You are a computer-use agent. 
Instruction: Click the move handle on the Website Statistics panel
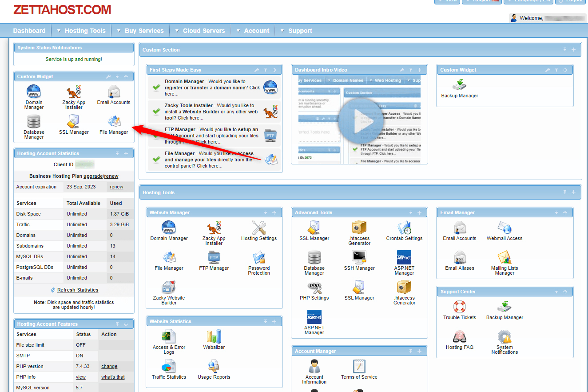(x=274, y=322)
